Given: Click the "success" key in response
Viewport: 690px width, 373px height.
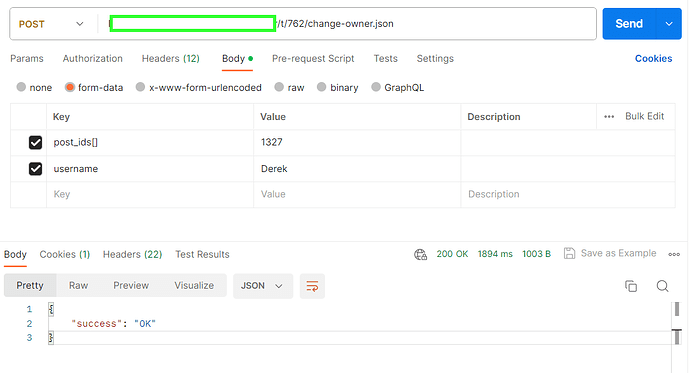Looking at the screenshot, I should pos(96,324).
